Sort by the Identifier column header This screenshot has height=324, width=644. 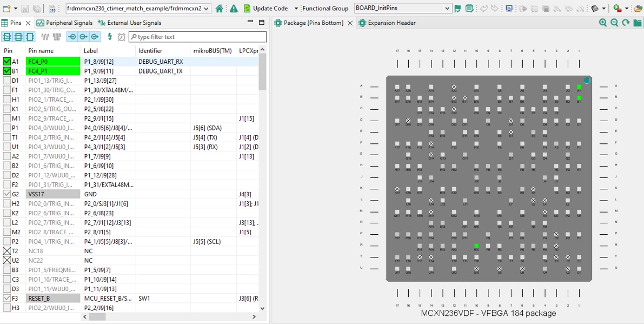click(150, 51)
